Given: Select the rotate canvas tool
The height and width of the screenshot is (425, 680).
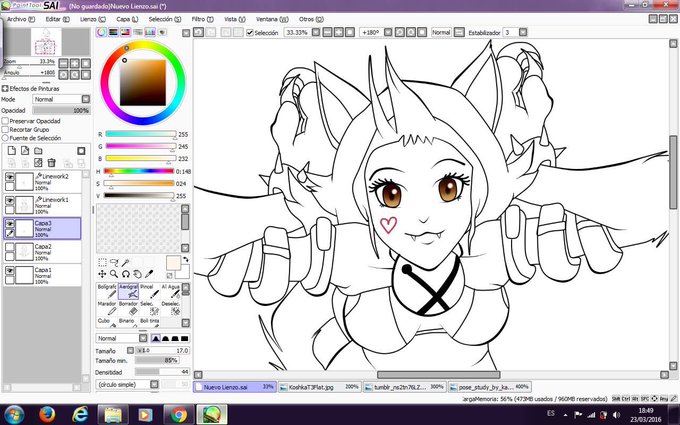Looking at the screenshot, I should [126, 274].
